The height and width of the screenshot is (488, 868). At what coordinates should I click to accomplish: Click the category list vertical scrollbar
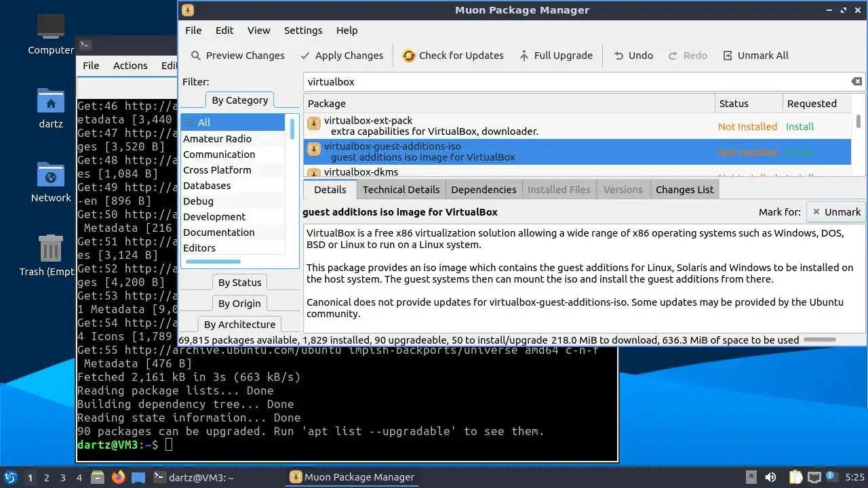point(293,129)
